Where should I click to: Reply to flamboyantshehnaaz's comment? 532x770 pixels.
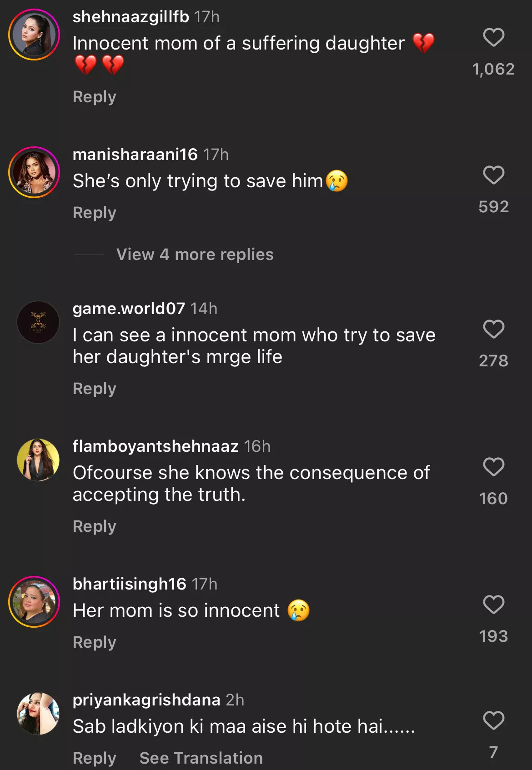tap(95, 526)
